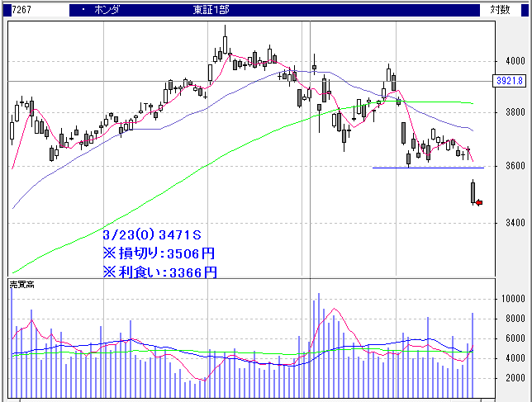
Task: Click the 3400 price axis label
Action: (x=513, y=223)
